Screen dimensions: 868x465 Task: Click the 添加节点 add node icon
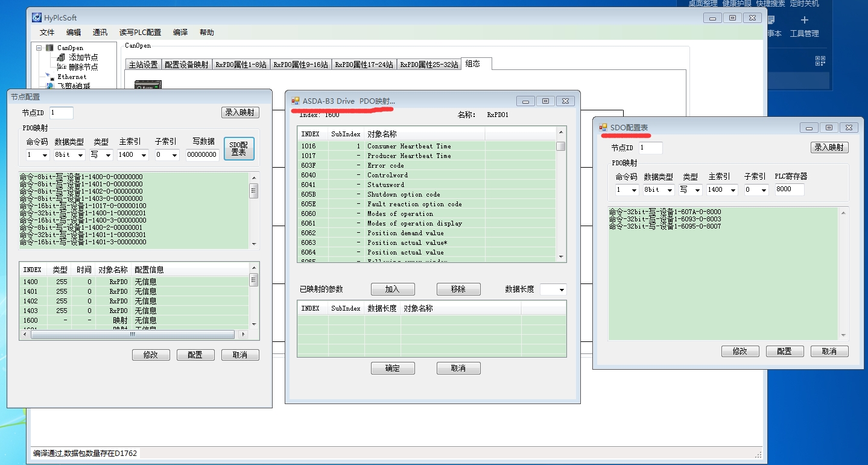click(x=61, y=57)
